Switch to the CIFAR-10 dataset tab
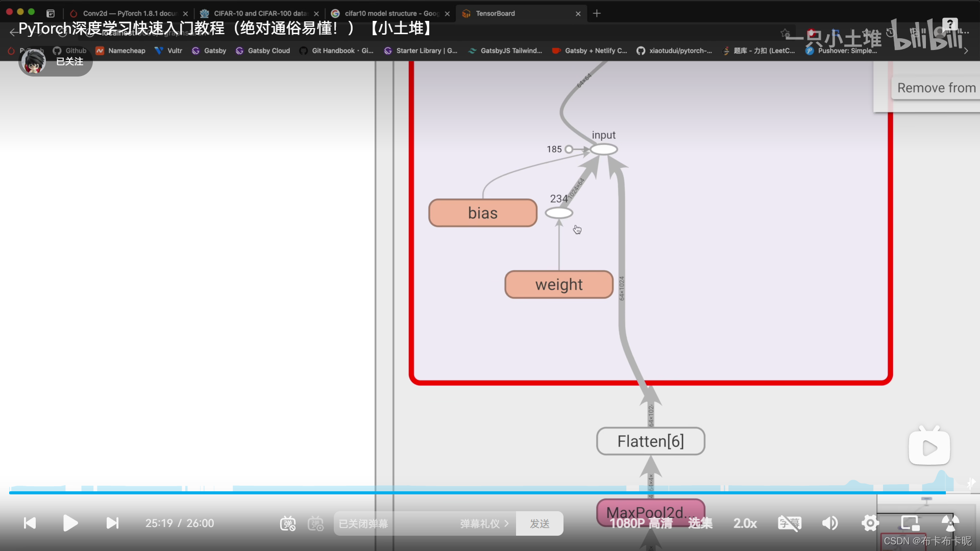980x551 pixels. pyautogui.click(x=260, y=13)
